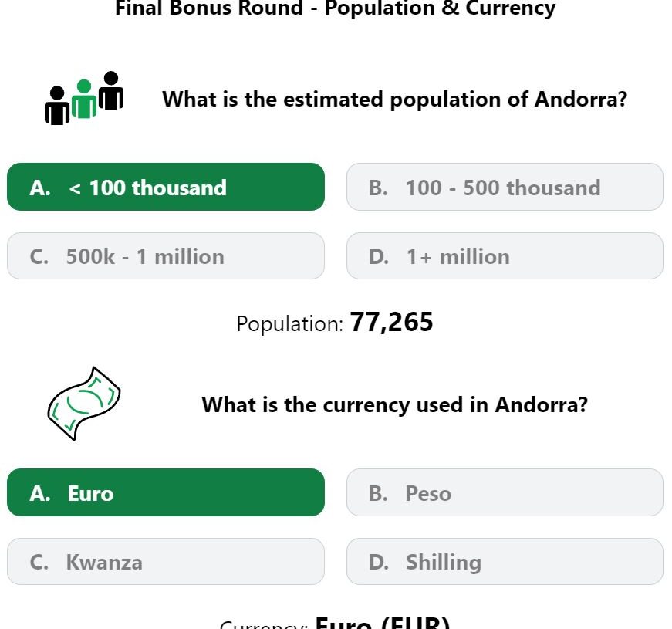The image size is (672, 629).
Task: Click the green person in population icon
Action: [84, 98]
